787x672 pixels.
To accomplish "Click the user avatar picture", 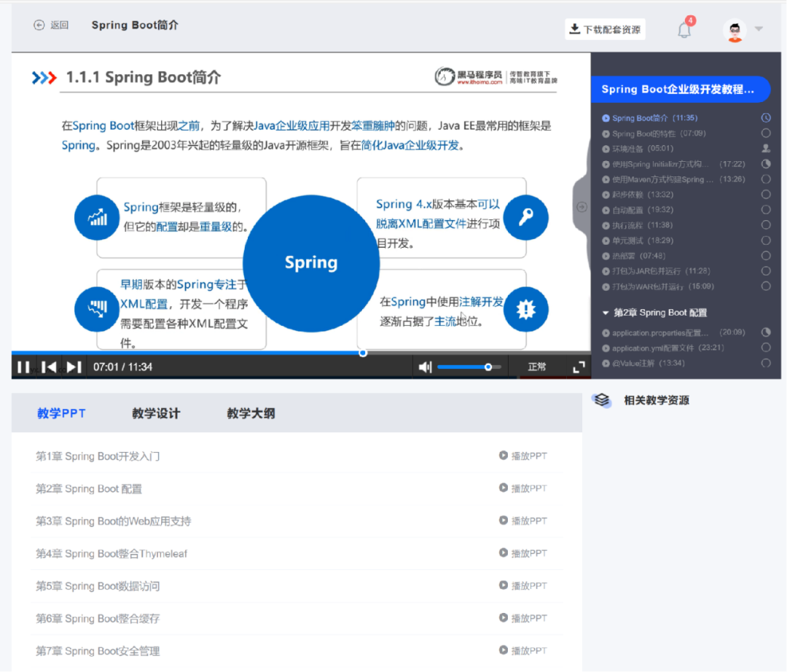I will (735, 31).
